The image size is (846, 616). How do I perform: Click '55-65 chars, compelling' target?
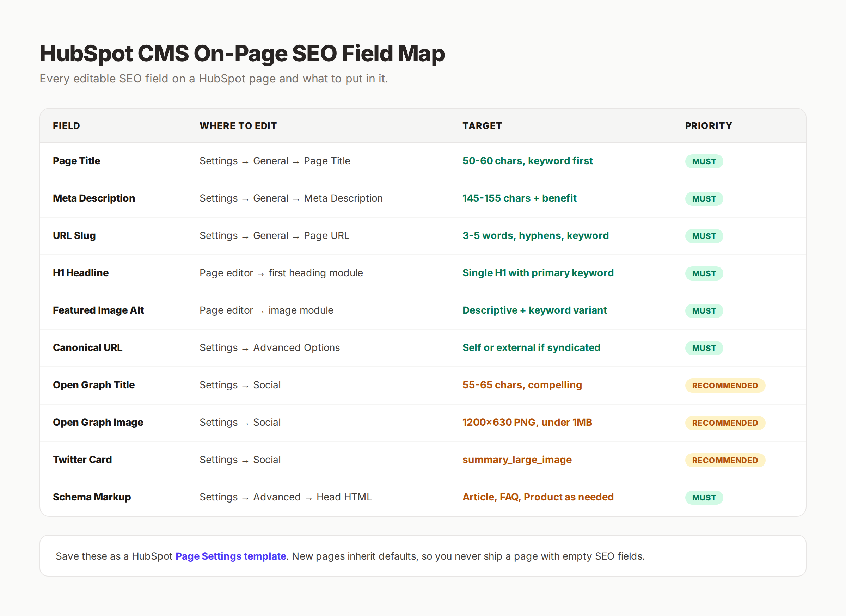tap(522, 385)
